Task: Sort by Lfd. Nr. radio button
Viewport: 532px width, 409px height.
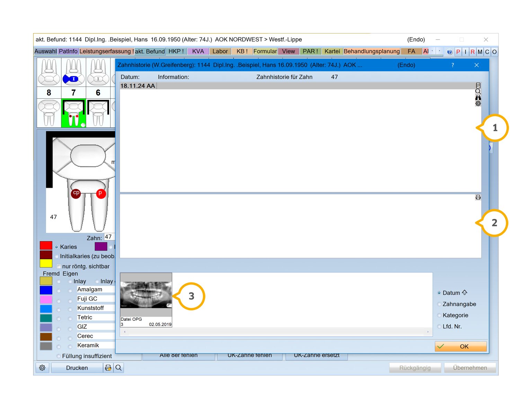Action: [x=439, y=326]
